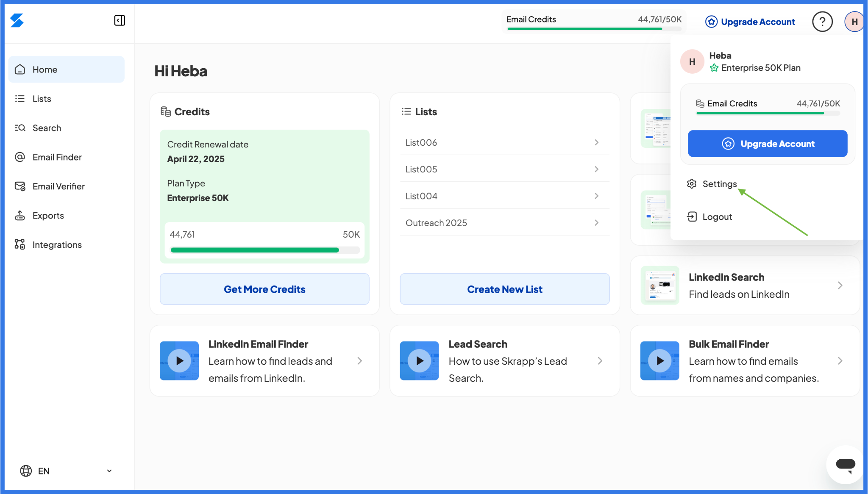Collapse the sidebar panel toggle icon
This screenshot has width=868, height=494.
click(120, 20)
